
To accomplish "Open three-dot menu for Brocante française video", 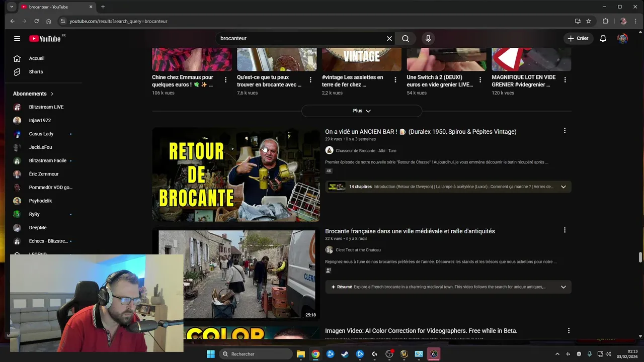I will [x=565, y=230].
